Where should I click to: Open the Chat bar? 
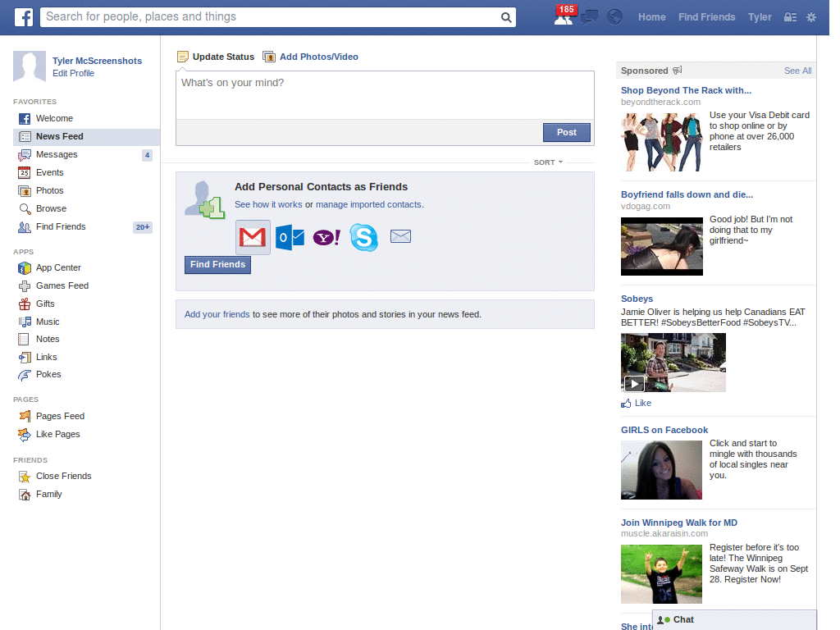pyautogui.click(x=734, y=620)
